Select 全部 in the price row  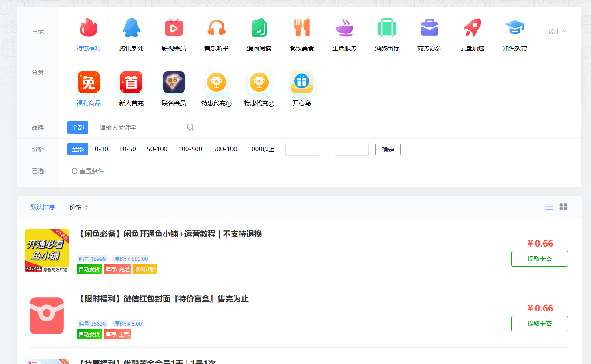click(x=78, y=149)
